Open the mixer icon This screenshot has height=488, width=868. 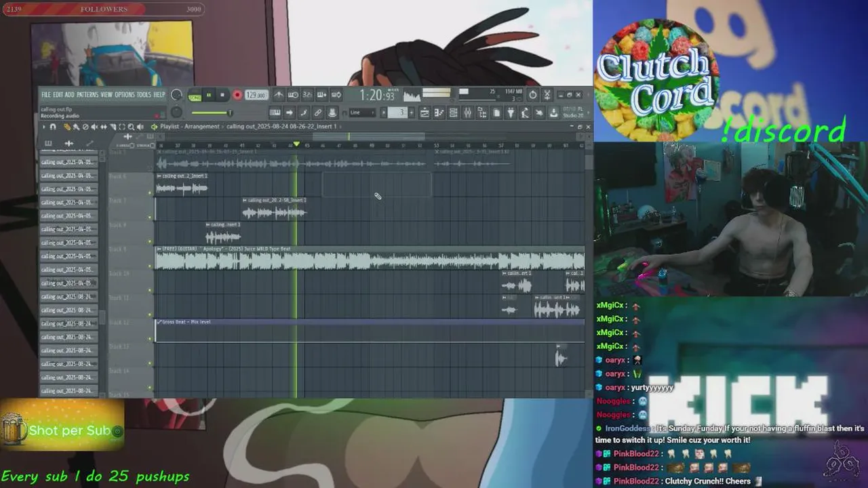(x=467, y=113)
